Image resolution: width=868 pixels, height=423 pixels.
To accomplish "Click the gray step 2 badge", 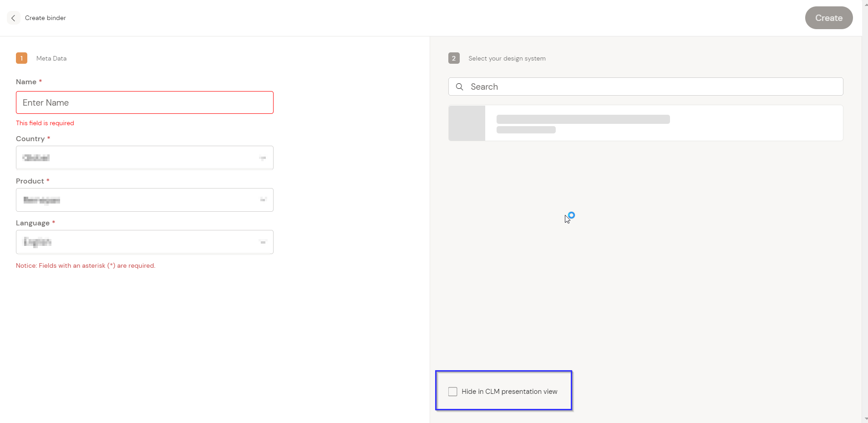I will coord(453,58).
